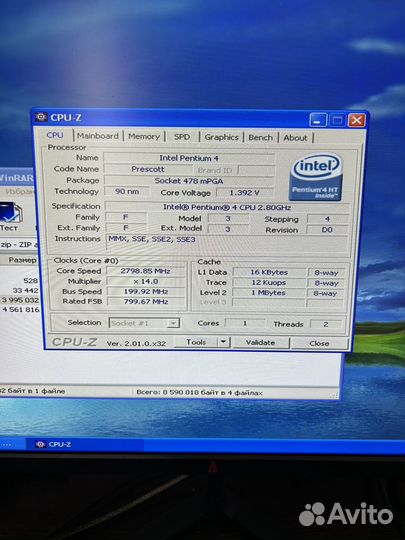405x540 pixels.
Task: Click the Core Speed value field
Action: 145,271
